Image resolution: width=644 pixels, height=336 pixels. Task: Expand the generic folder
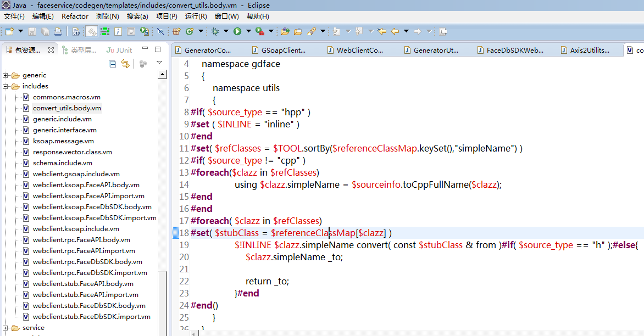tap(5, 75)
